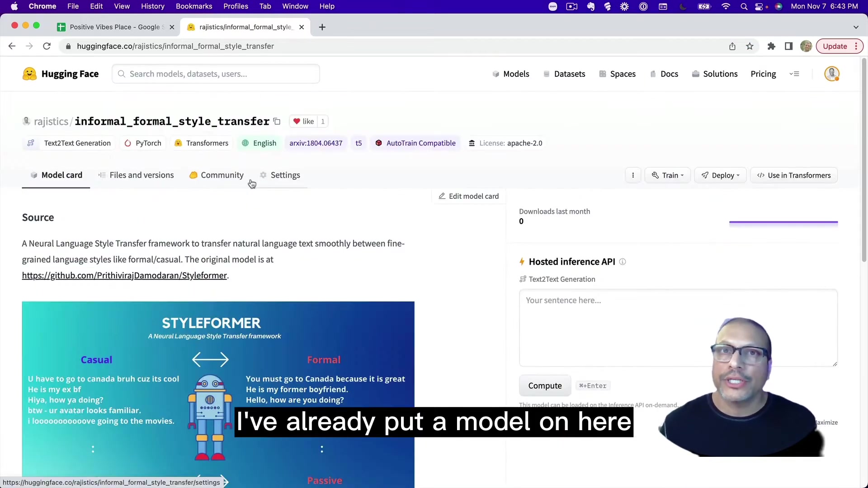Screen dimensions: 868x488
Task: Click the page vertical scrollbar
Action: pos(864,160)
